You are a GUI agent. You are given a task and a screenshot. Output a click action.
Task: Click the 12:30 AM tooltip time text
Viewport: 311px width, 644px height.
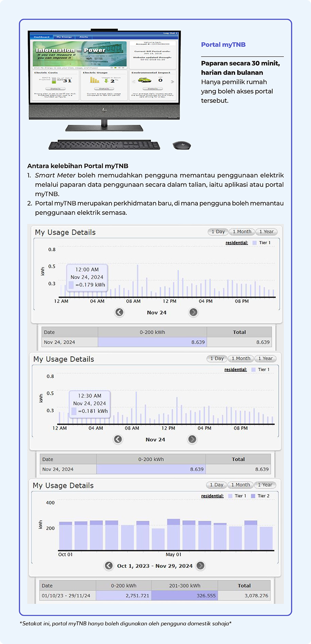click(90, 396)
